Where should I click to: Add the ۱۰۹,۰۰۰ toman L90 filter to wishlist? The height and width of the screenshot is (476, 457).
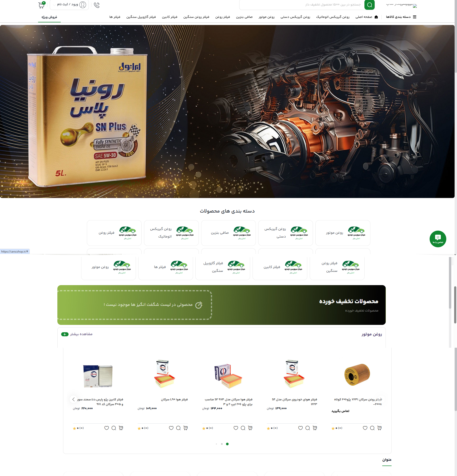171,428
